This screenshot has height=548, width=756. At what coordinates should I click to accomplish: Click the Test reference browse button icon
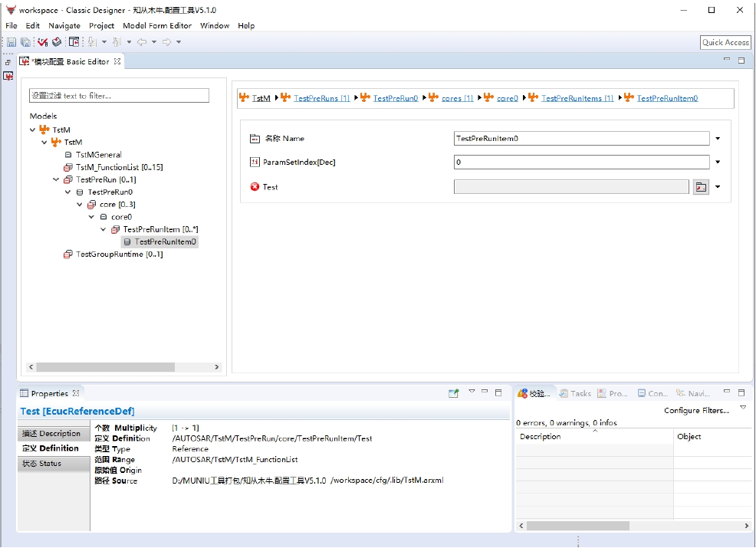(x=700, y=187)
